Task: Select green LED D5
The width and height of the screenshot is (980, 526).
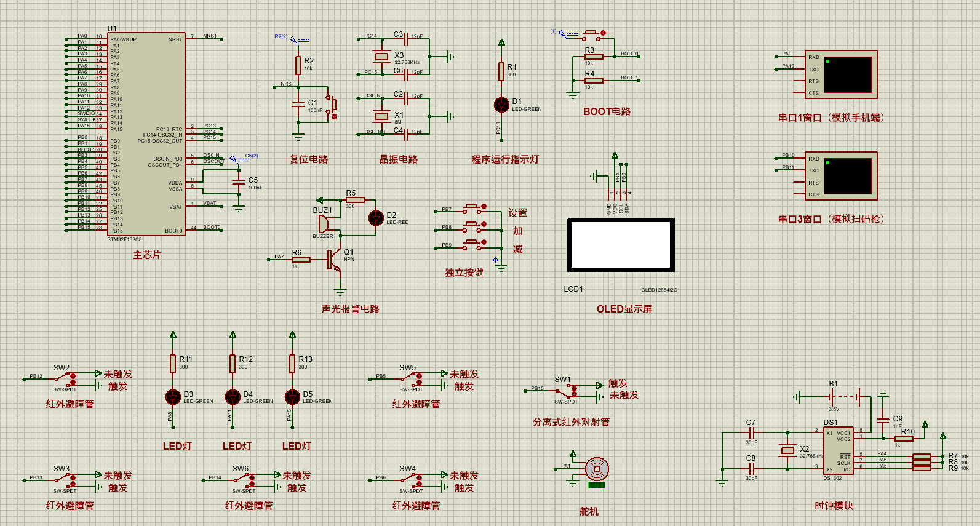Action: click(292, 397)
